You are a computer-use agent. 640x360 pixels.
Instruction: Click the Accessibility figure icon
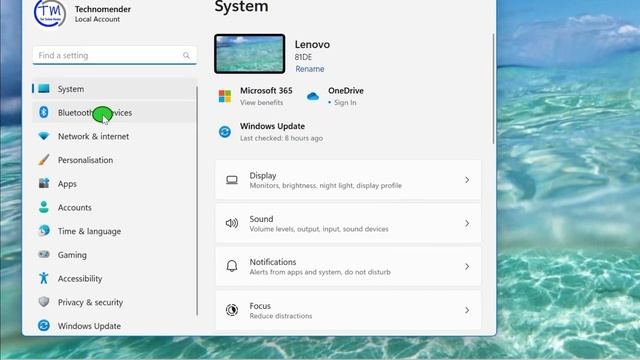coord(44,278)
